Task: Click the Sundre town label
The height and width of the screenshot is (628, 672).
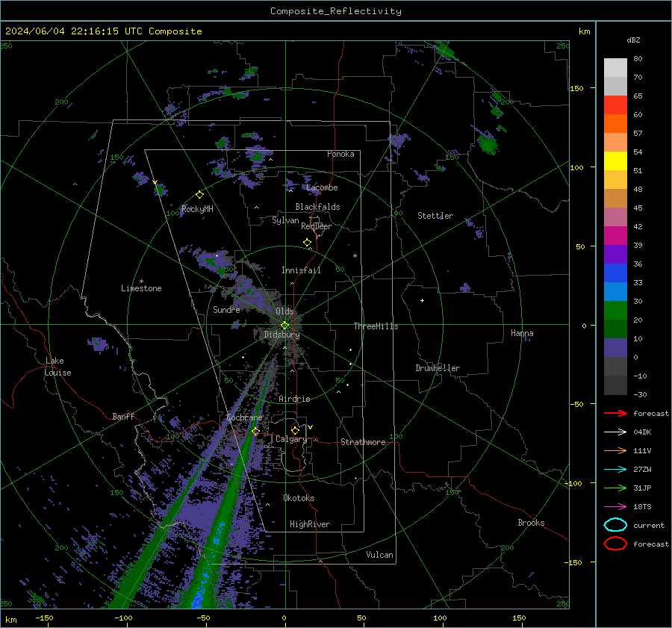Action: (226, 310)
